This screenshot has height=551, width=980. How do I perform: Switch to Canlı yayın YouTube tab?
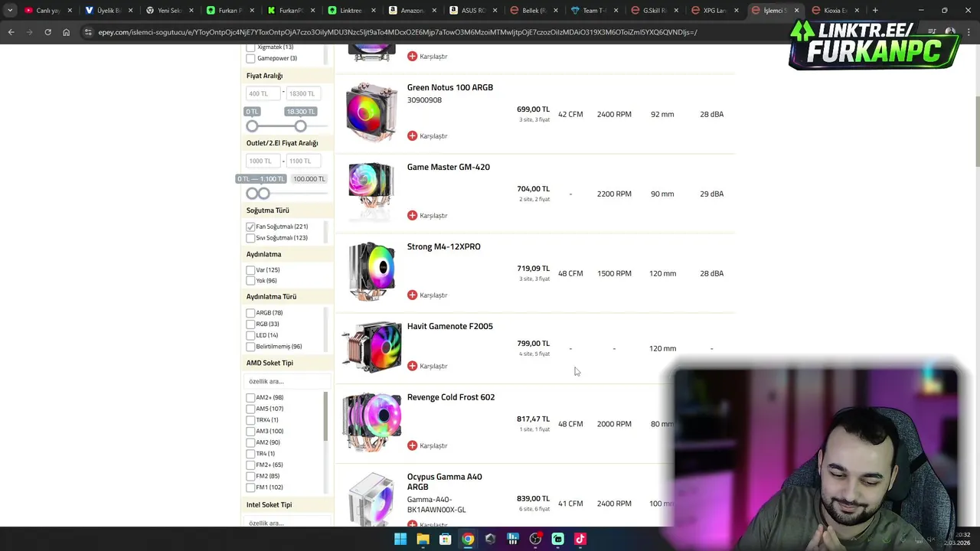coord(47,10)
